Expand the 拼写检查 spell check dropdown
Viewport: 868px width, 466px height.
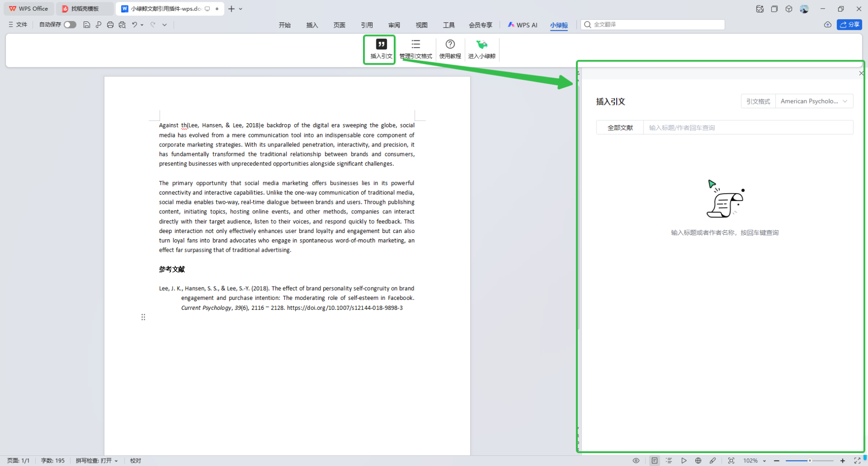pyautogui.click(x=97, y=461)
